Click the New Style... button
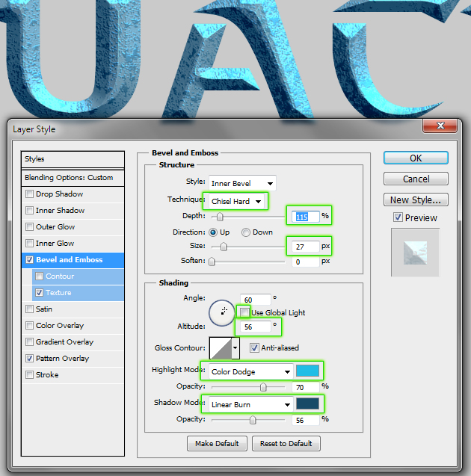This screenshot has width=471, height=476. (x=416, y=200)
